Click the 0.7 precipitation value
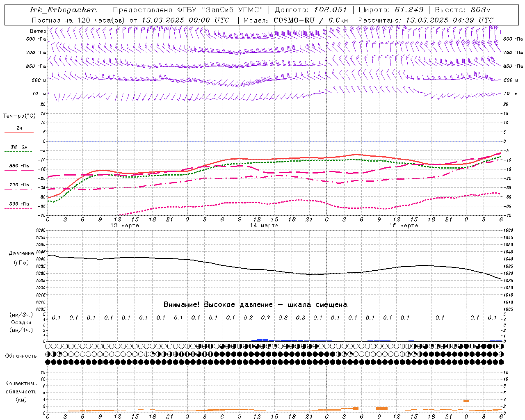Viewport: 525px width, 420px height. pyautogui.click(x=266, y=317)
